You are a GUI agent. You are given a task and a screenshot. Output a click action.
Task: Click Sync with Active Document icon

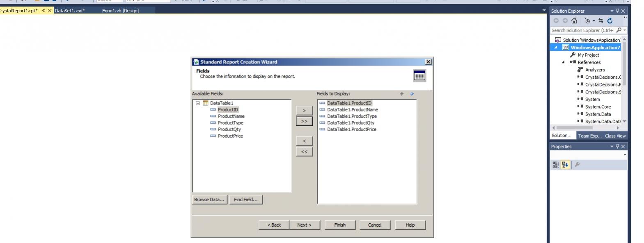tap(601, 20)
